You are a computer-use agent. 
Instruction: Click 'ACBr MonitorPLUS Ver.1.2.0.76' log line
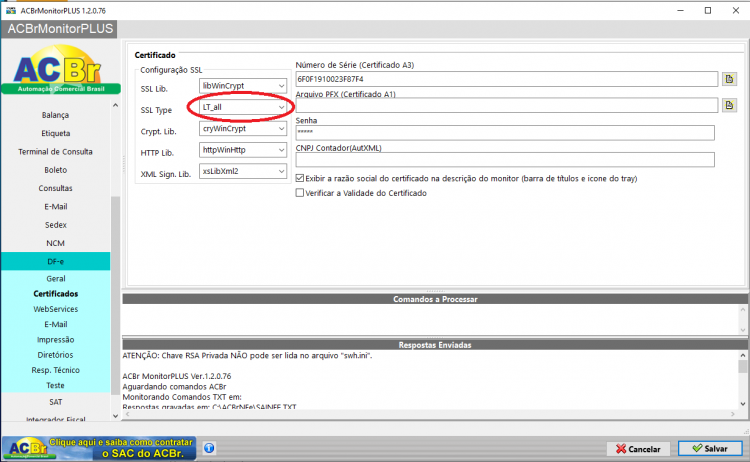tap(176, 376)
